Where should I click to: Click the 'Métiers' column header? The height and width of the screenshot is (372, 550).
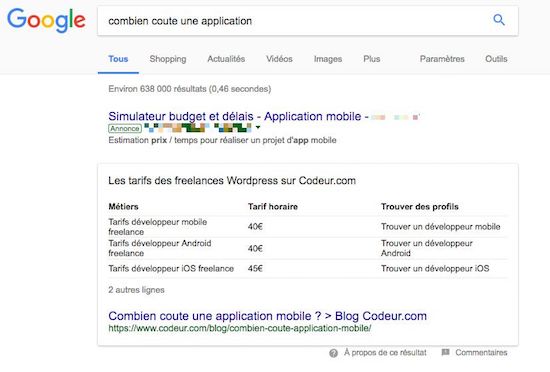(x=123, y=207)
